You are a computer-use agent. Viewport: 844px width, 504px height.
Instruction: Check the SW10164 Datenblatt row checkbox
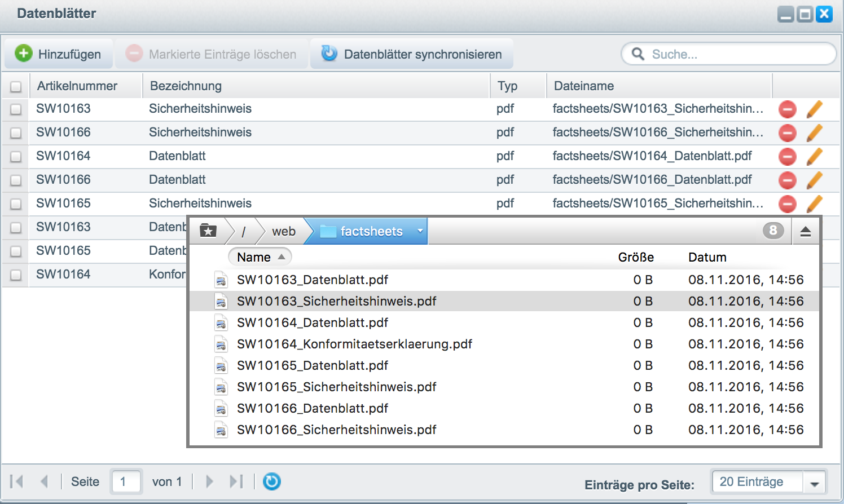pos(16,156)
